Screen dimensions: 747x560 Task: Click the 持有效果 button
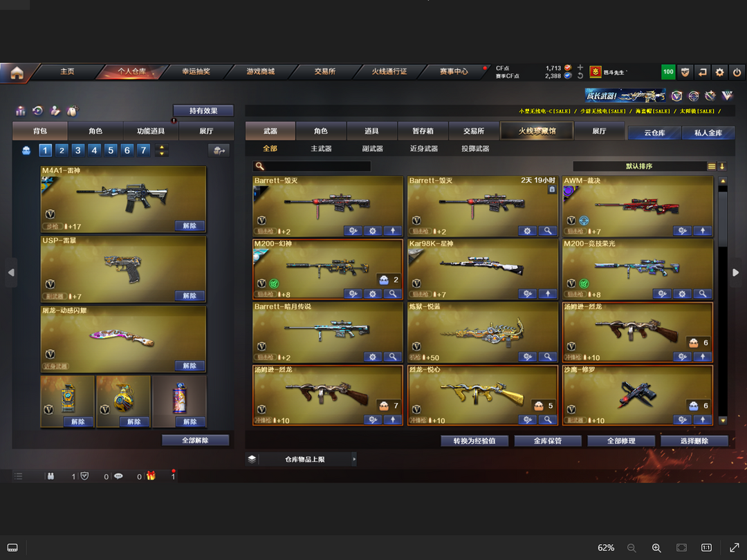click(x=203, y=111)
